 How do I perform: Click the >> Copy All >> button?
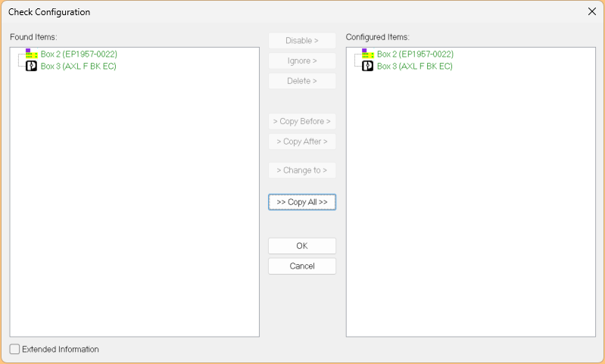click(x=302, y=202)
